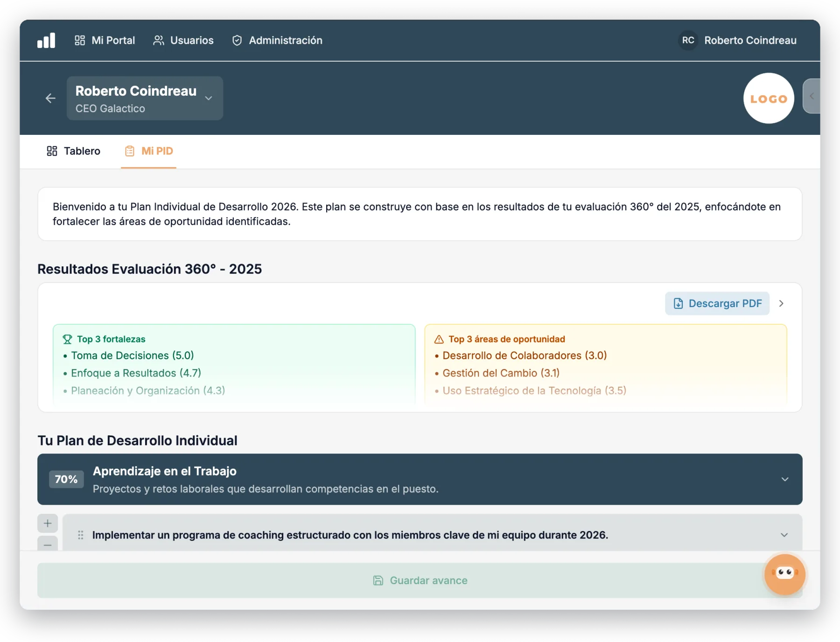The image size is (840, 642).
Task: Click 'Tu Plan de Desarrollo Individual' heading
Action: pyautogui.click(x=137, y=441)
